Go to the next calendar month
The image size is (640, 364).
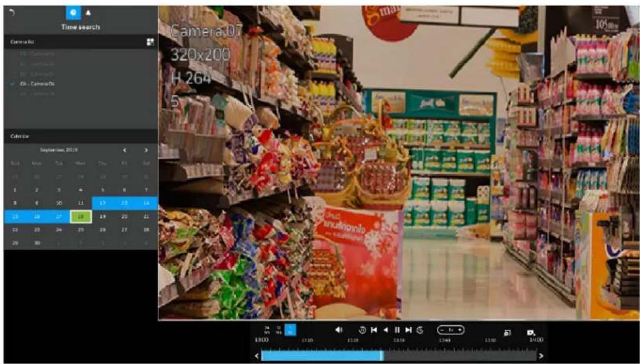(146, 150)
